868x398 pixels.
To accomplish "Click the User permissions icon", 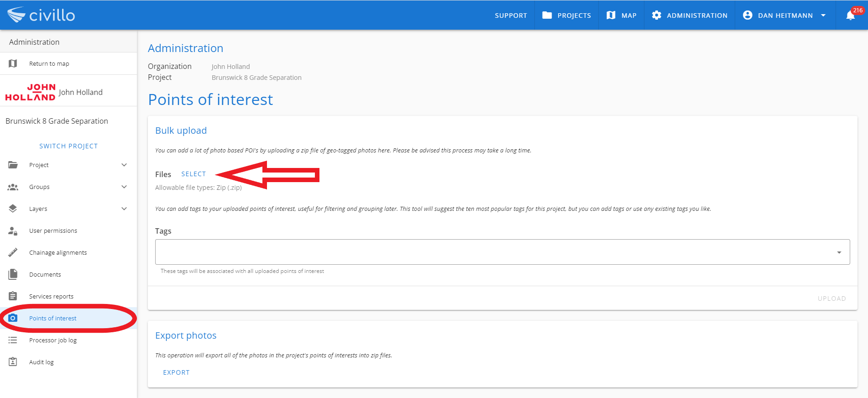I will (x=13, y=231).
